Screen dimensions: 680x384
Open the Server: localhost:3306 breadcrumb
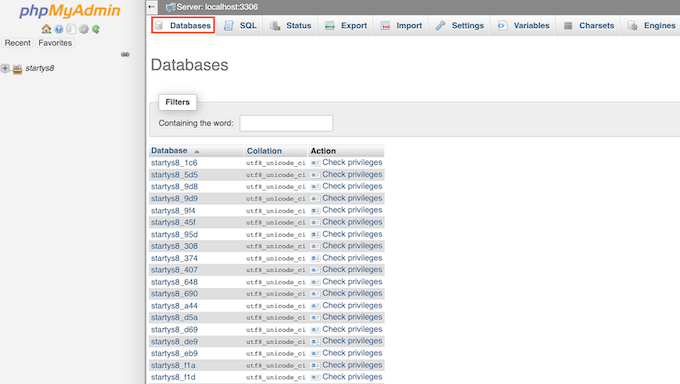(x=217, y=7)
